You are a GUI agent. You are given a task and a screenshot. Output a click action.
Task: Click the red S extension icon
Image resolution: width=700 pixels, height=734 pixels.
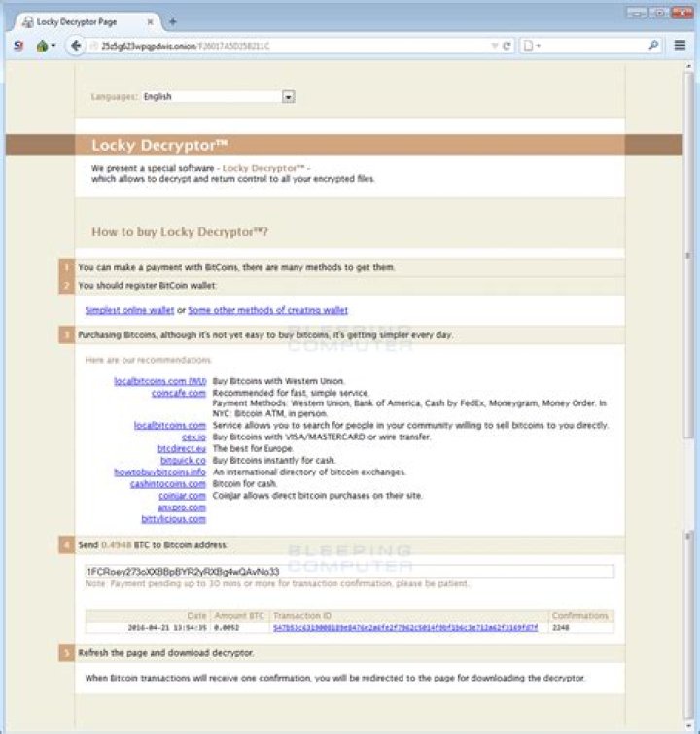pyautogui.click(x=18, y=46)
